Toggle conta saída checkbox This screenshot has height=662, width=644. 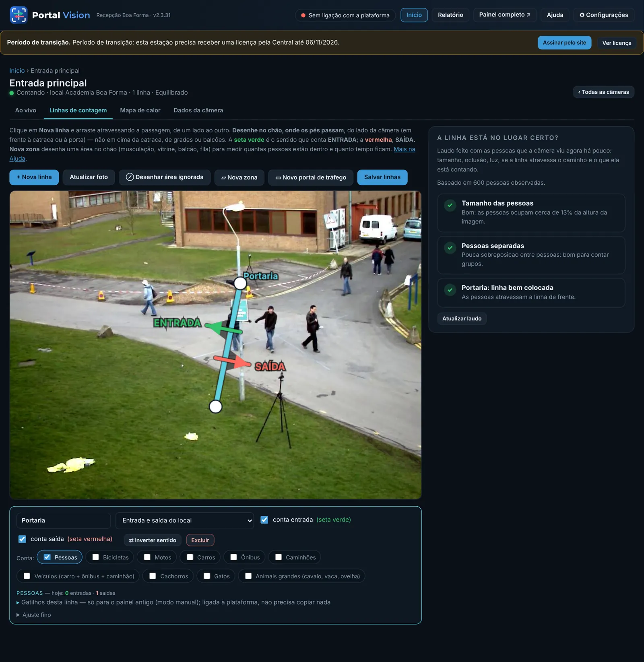pos(22,539)
